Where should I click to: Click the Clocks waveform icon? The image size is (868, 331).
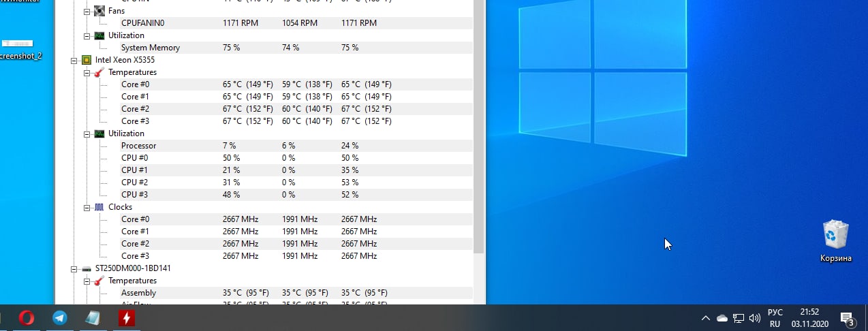[99, 207]
